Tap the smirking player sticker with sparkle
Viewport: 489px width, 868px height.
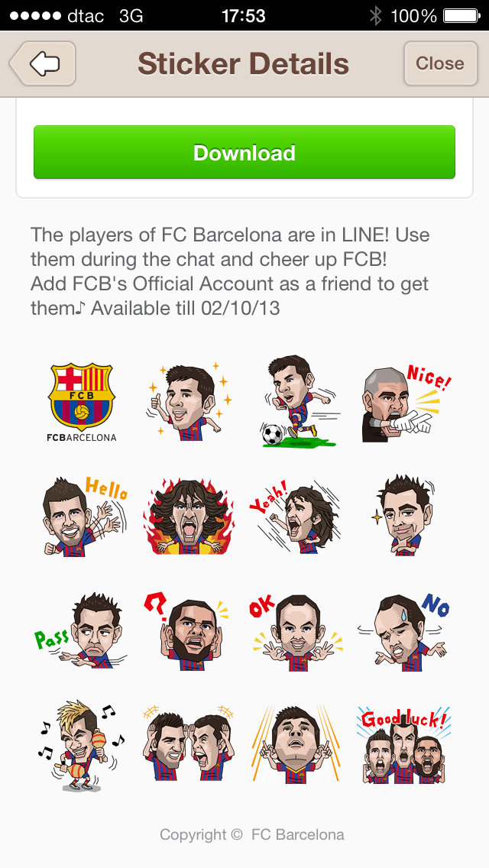coord(405,515)
